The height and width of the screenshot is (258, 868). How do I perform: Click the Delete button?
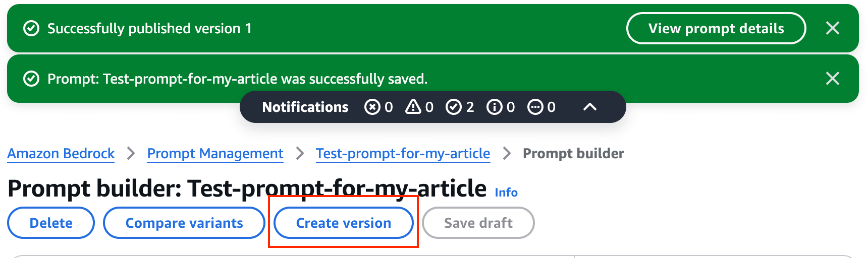click(51, 223)
